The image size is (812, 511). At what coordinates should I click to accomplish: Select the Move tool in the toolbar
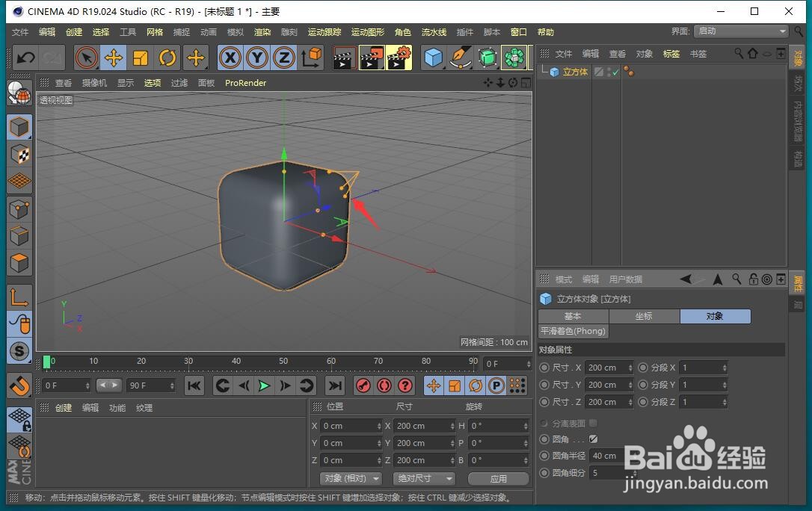(112, 58)
